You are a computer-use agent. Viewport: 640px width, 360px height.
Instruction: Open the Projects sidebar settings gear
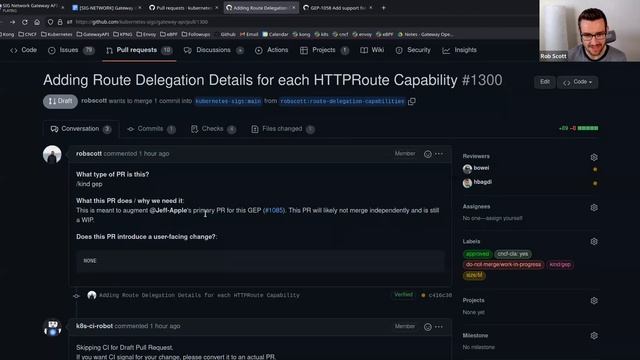[594, 301]
